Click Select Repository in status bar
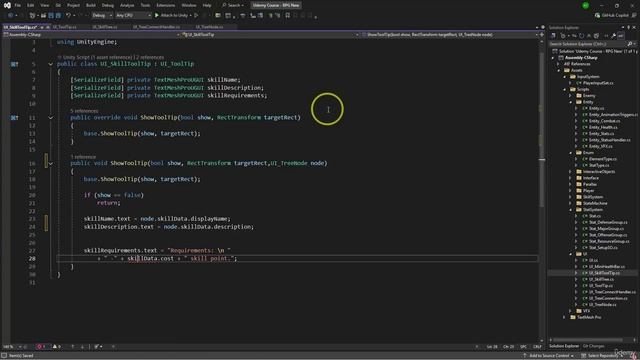This screenshot has width=640, height=360. [x=600, y=356]
